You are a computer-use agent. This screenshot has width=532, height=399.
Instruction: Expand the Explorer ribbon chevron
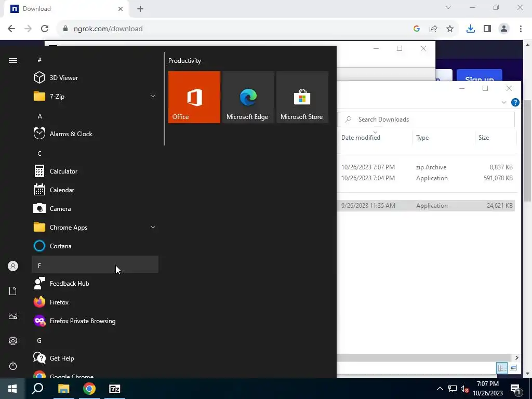(504, 102)
